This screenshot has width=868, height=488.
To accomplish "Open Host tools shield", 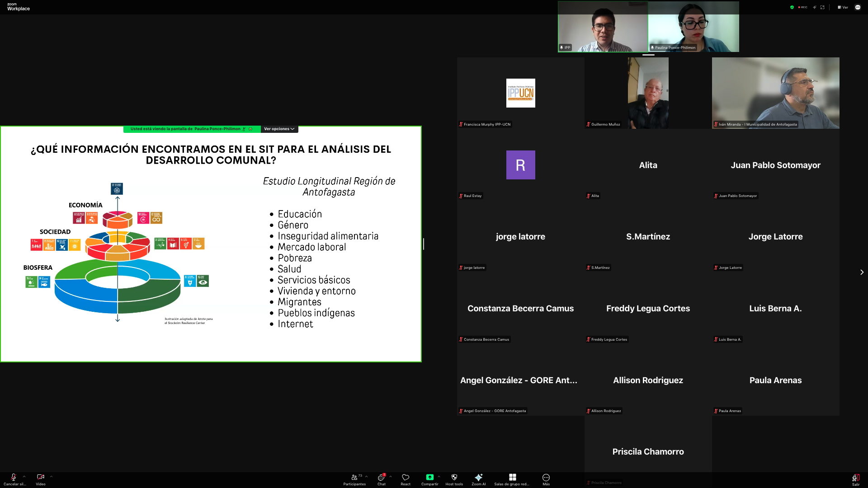I will [x=454, y=479].
